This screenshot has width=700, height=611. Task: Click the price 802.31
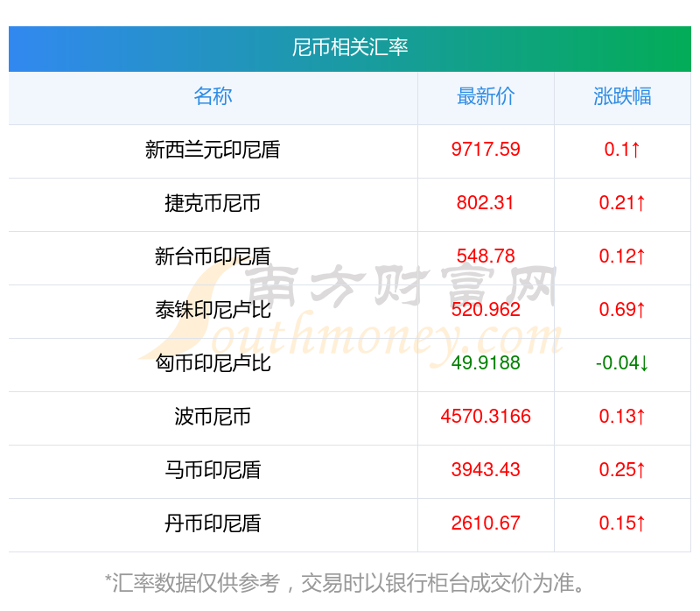[486, 203]
